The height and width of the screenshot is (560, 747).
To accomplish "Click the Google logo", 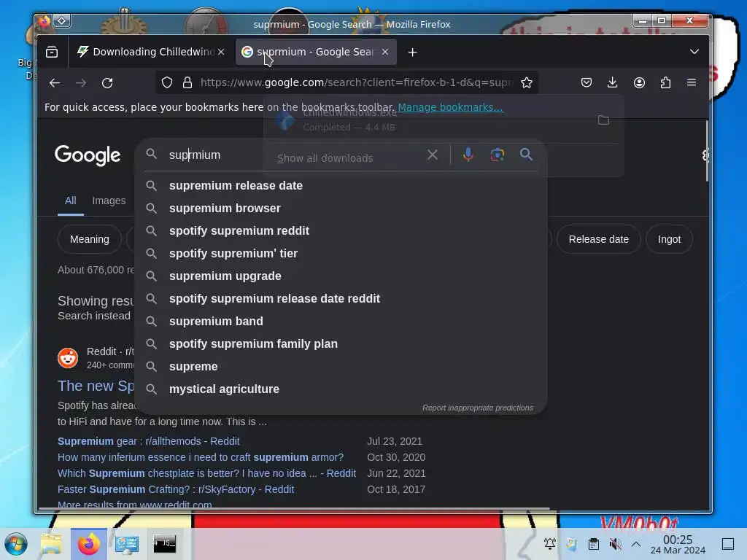I will click(x=88, y=155).
